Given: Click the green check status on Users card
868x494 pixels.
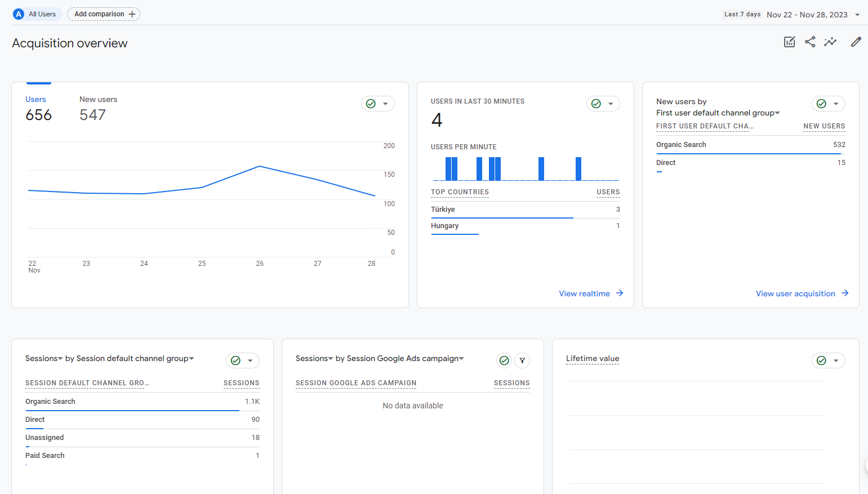Looking at the screenshot, I should click(x=371, y=104).
